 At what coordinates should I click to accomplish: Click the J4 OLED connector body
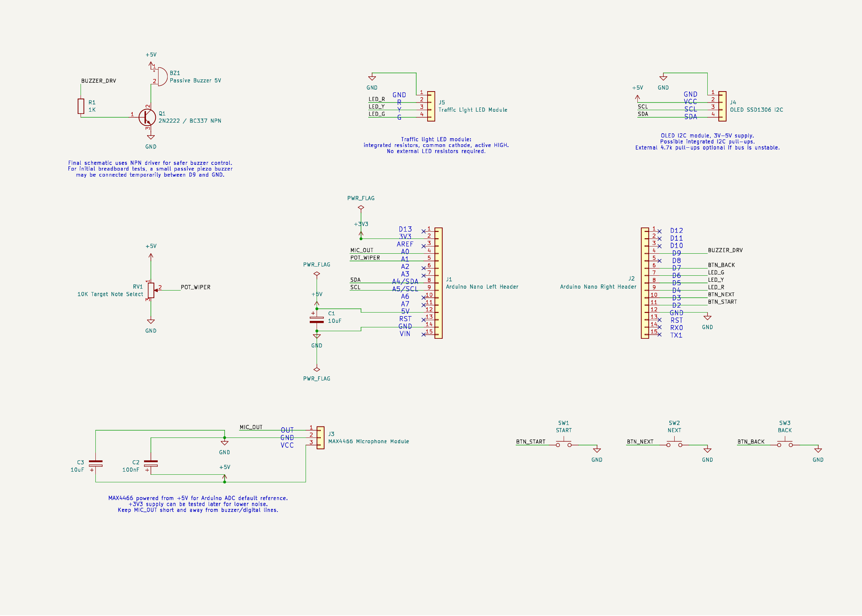(723, 106)
